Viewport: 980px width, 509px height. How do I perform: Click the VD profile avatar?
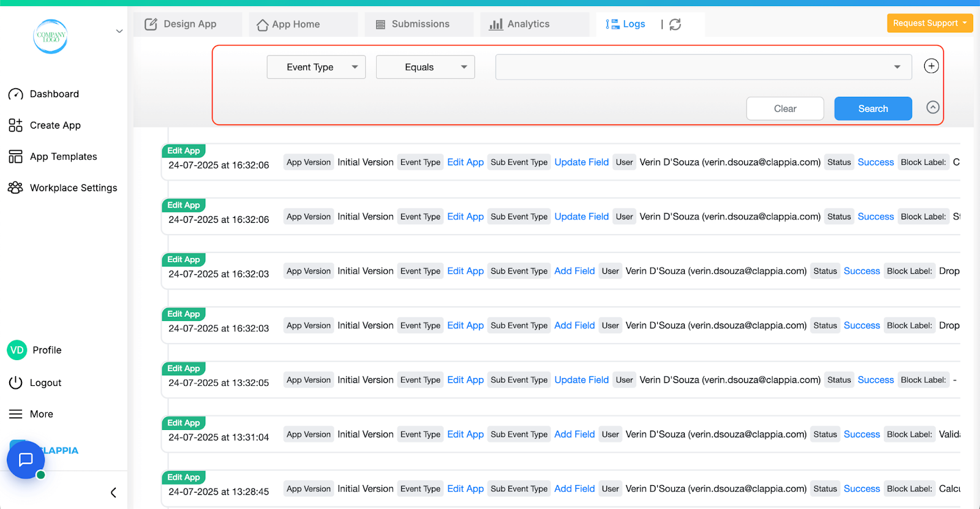[17, 350]
